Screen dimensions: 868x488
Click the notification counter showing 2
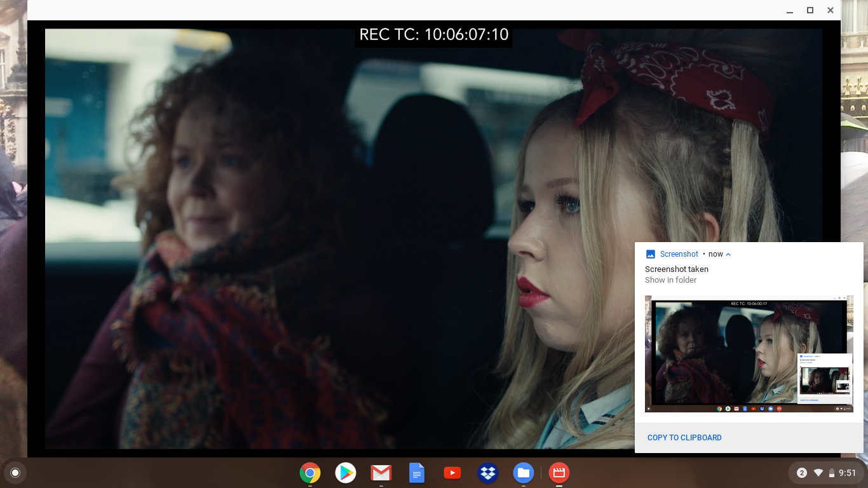click(x=802, y=473)
